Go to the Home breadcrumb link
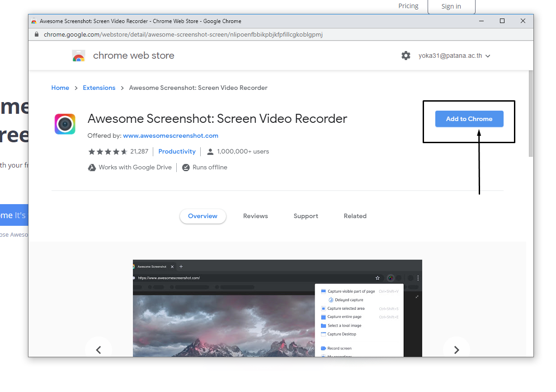The height and width of the screenshot is (392, 556). click(60, 88)
